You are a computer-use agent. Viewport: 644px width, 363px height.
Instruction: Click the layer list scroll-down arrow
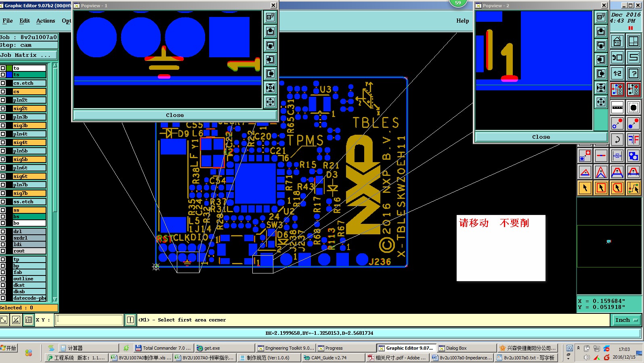[55, 300]
